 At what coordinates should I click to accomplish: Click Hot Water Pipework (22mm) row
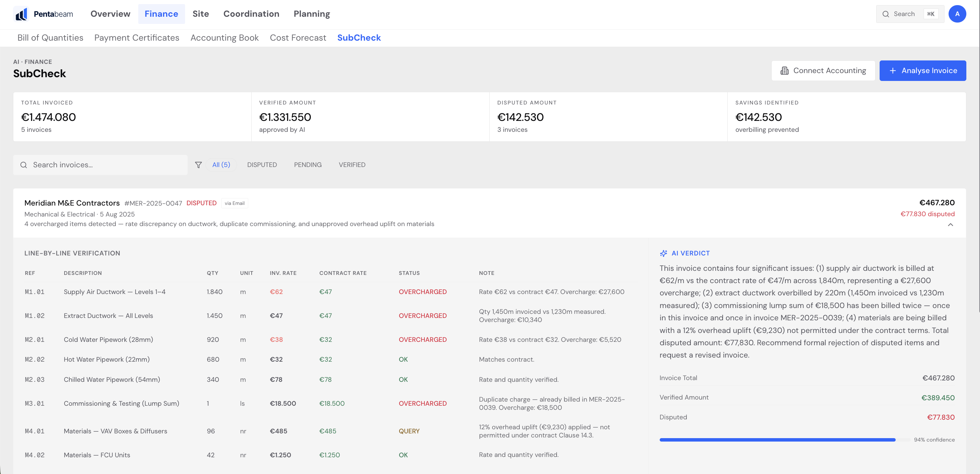(x=330, y=360)
